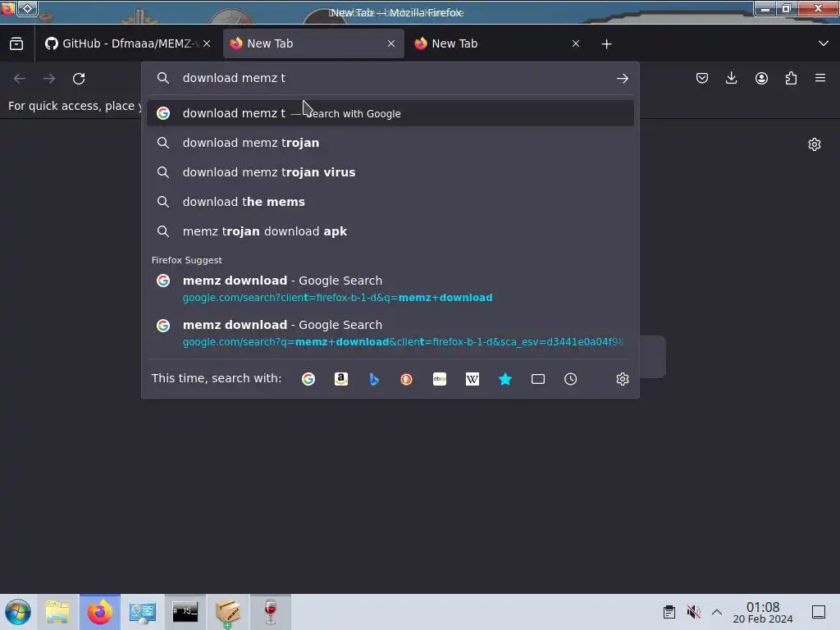Open the Firefox View button

(16, 43)
